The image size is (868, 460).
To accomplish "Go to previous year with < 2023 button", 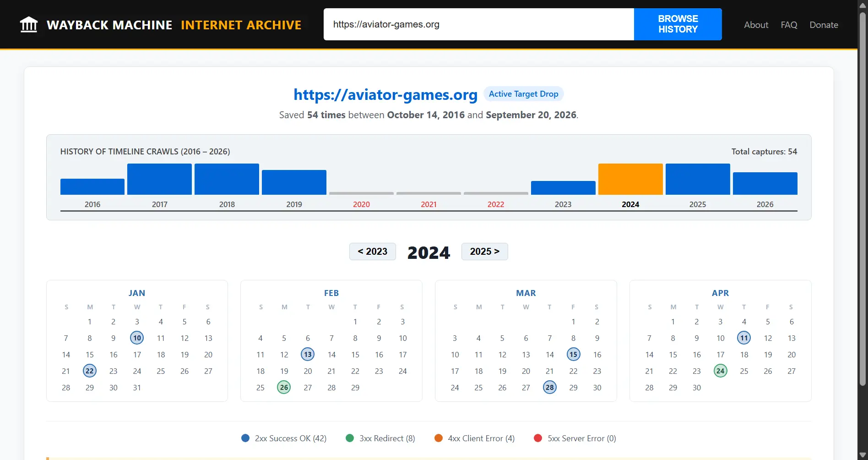I will tap(373, 252).
